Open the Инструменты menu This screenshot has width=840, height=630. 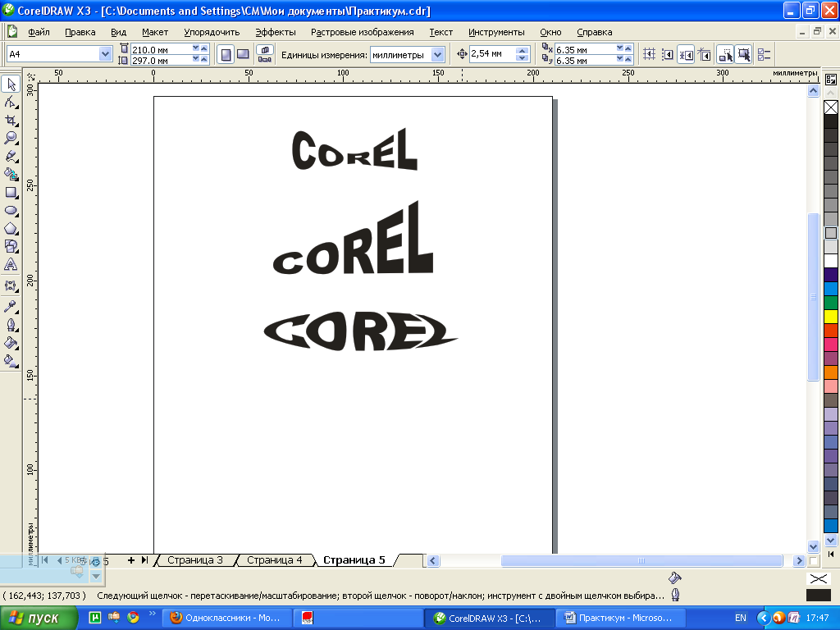pos(496,32)
